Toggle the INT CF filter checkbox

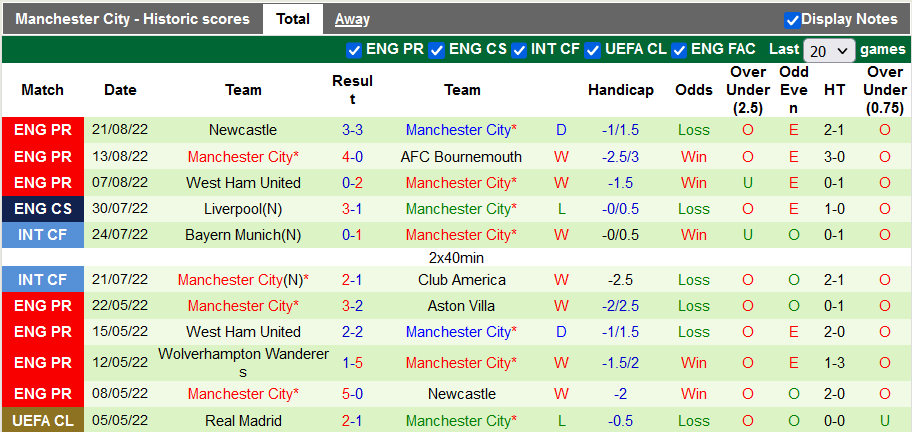[520, 50]
